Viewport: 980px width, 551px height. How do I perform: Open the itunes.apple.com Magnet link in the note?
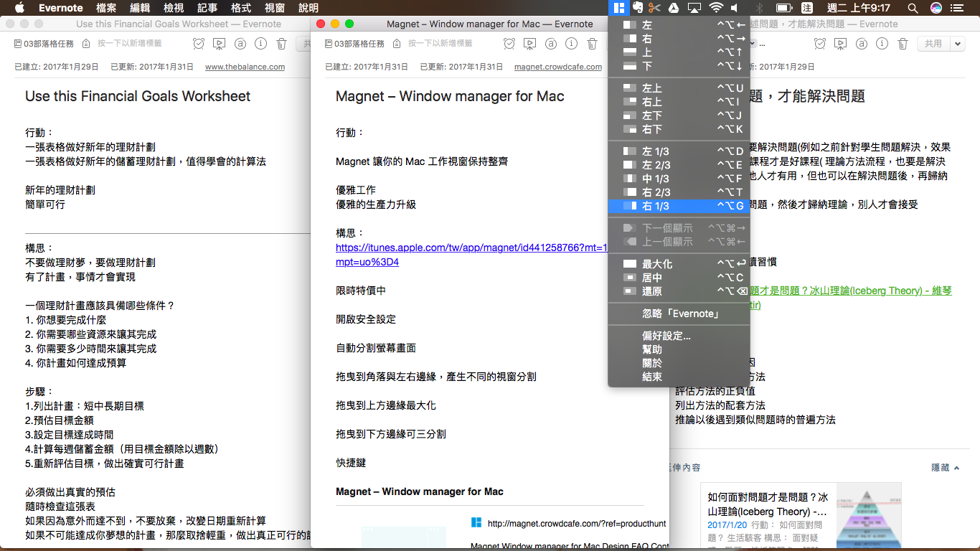click(x=471, y=255)
